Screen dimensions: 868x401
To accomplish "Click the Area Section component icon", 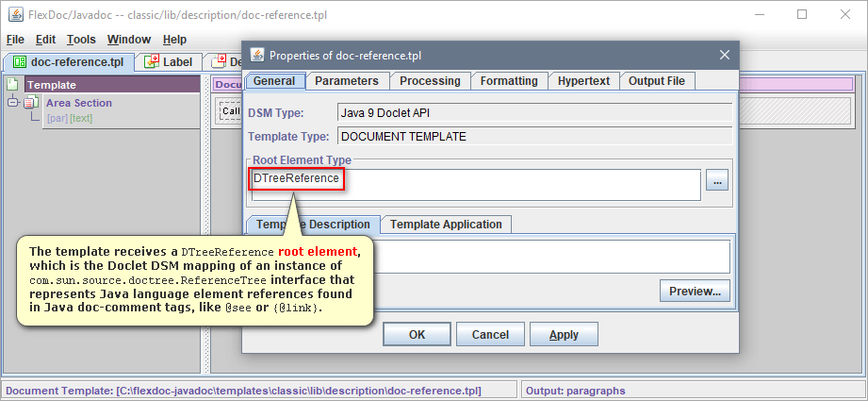I will click(x=30, y=103).
